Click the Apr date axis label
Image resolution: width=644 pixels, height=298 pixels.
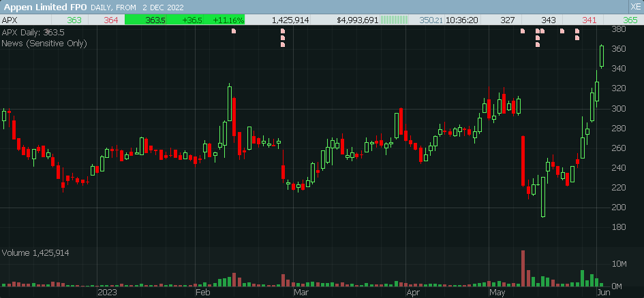pyautogui.click(x=413, y=293)
